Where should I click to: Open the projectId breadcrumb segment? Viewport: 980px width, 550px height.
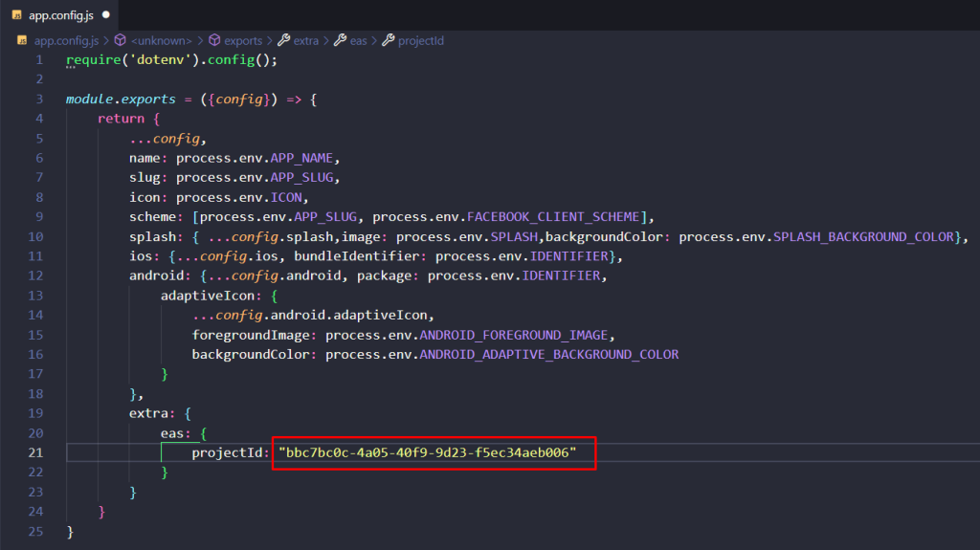(x=421, y=40)
